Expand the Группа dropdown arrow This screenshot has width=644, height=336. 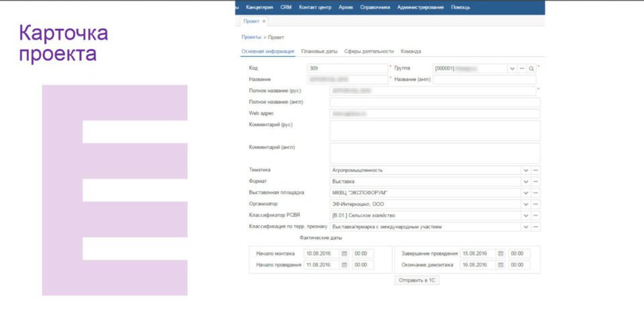tap(512, 68)
